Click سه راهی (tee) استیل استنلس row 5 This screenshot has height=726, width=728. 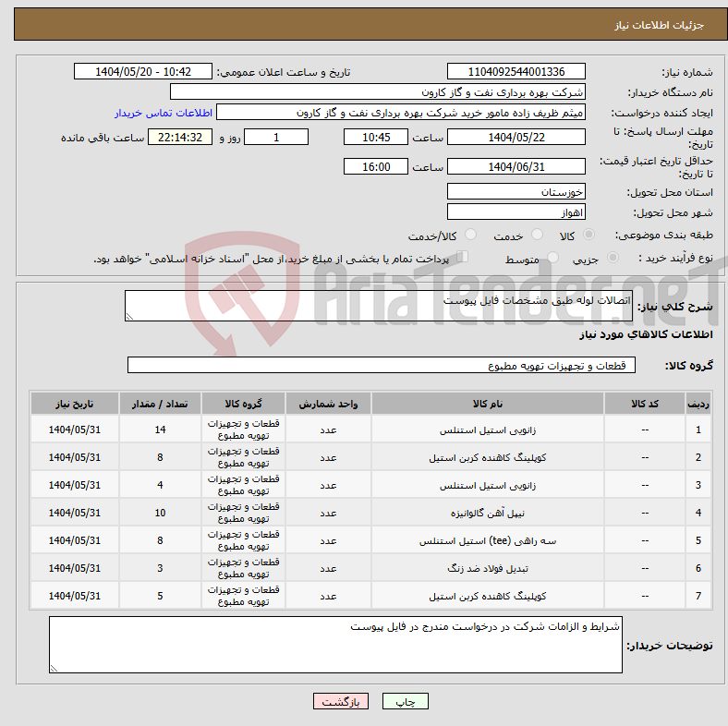click(x=488, y=540)
